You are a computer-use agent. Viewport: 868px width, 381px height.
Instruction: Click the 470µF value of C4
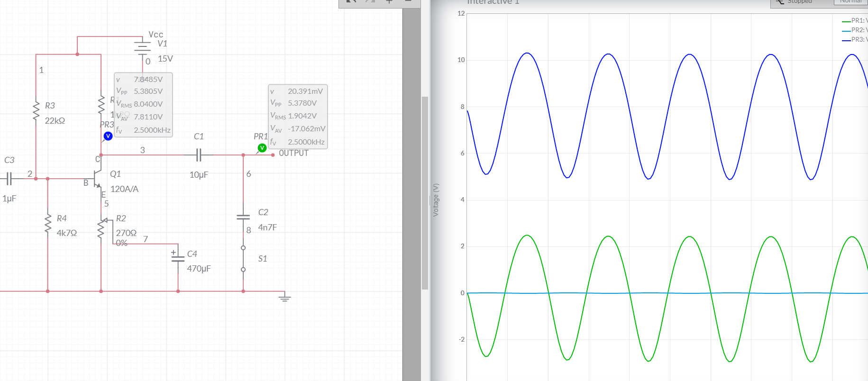point(199,269)
